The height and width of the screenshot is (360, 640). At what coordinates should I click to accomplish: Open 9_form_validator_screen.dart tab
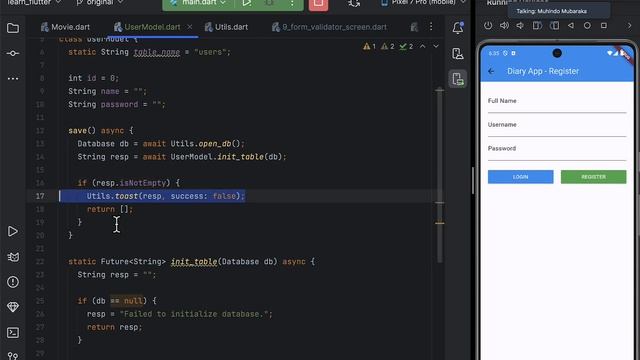pyautogui.click(x=329, y=27)
